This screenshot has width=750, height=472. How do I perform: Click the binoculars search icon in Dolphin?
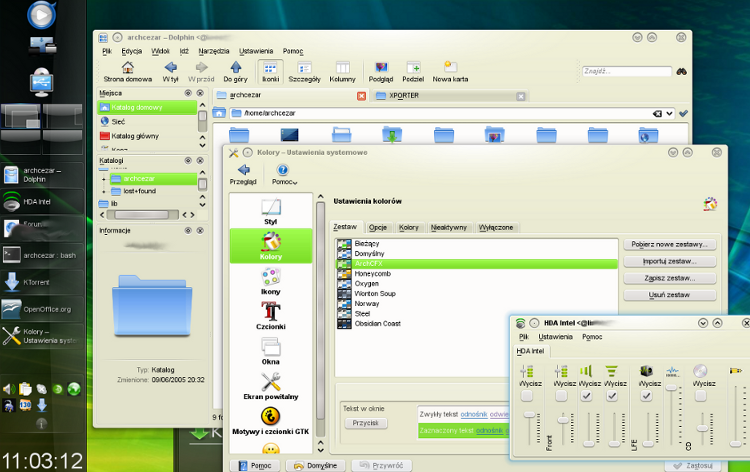[682, 71]
